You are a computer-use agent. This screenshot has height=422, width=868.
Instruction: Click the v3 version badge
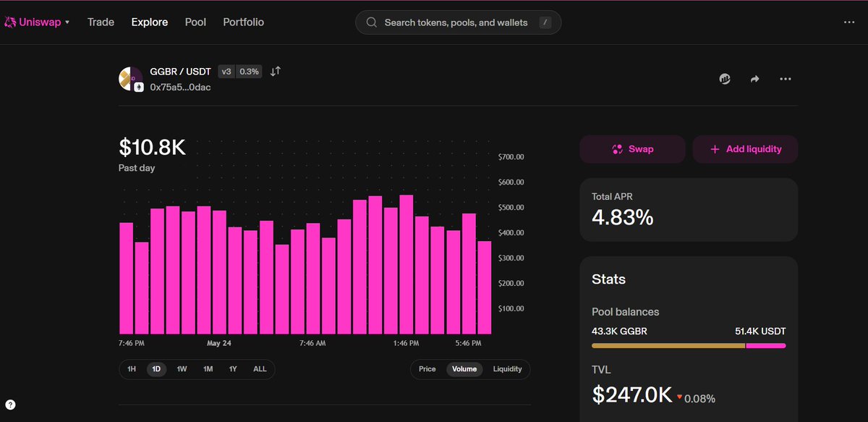[x=226, y=71]
